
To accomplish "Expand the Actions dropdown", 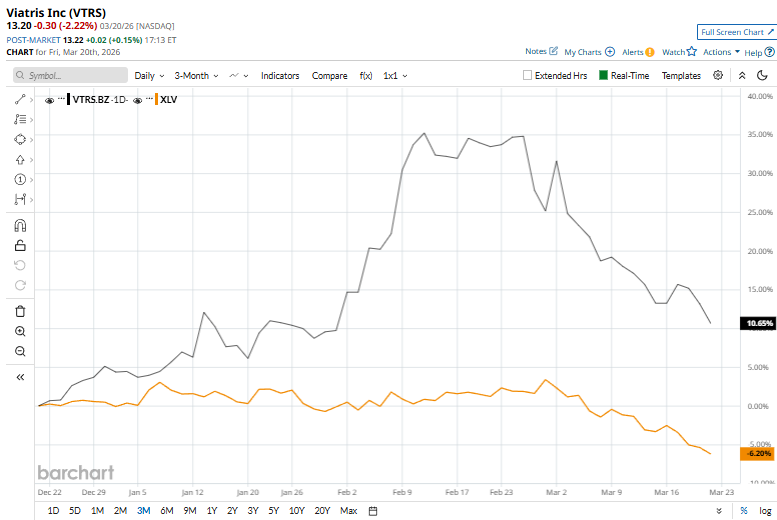I will 721,52.
